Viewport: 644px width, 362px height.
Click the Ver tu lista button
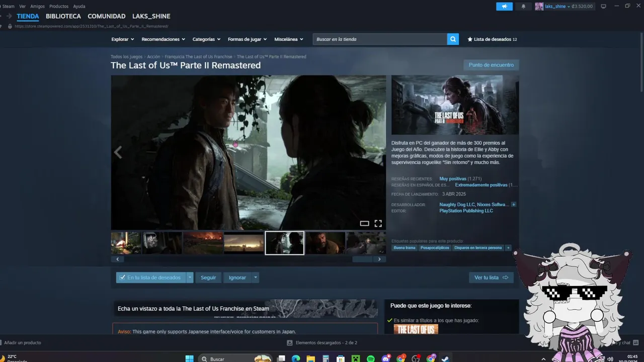coord(491,278)
